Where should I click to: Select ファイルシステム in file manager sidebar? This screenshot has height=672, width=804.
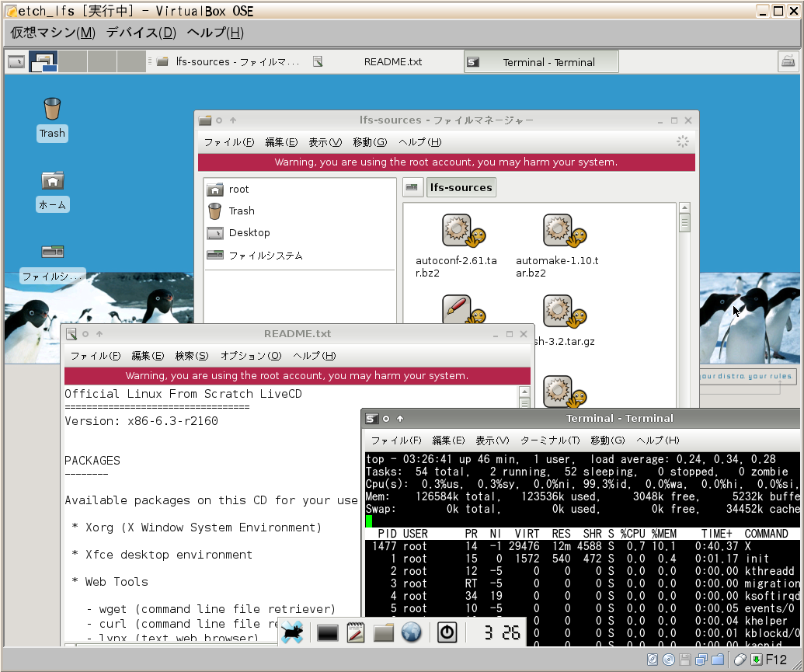pos(299,255)
